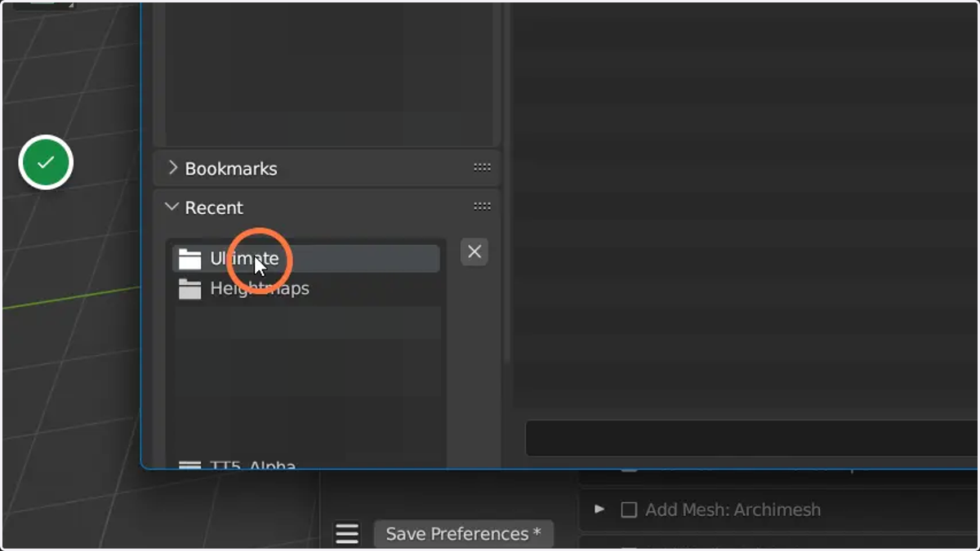Select the Add Mesh: Archimesh label

[x=733, y=509]
